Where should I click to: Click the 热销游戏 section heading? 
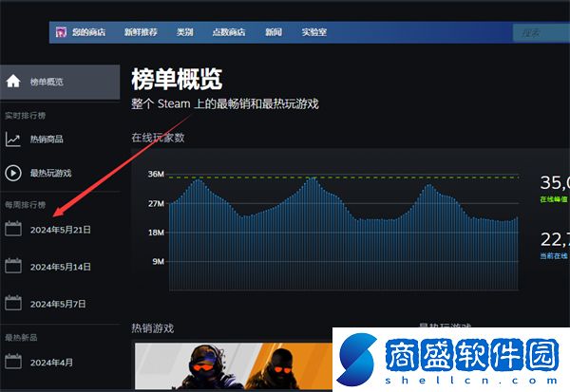[153, 328]
